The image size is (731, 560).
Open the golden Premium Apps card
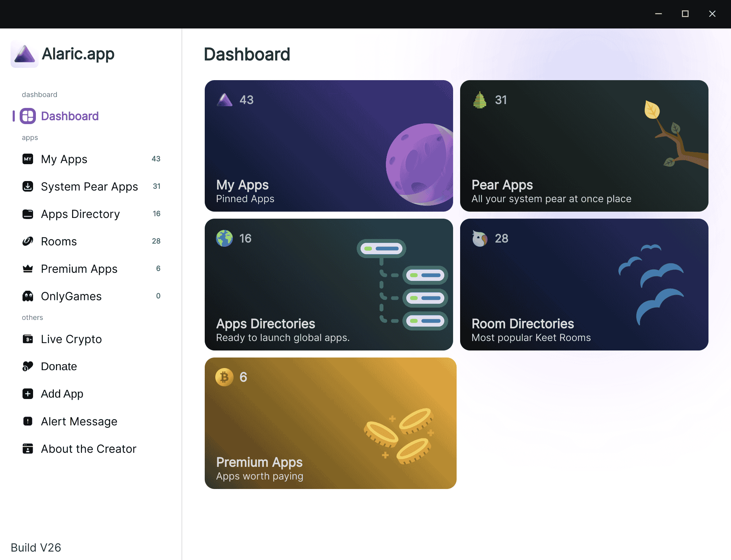(x=330, y=423)
